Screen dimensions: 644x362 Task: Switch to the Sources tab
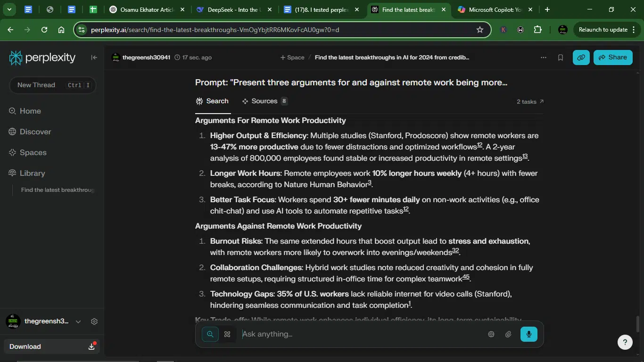(264, 101)
